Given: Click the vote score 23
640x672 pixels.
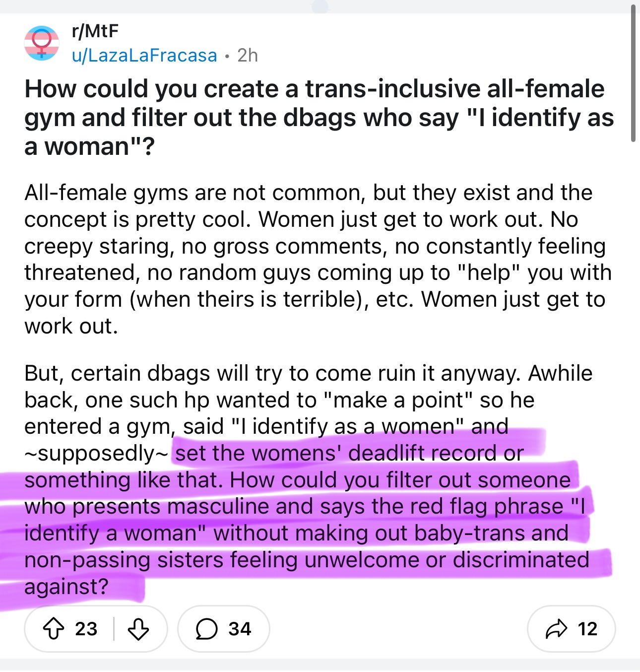Looking at the screenshot, I should point(86,629).
